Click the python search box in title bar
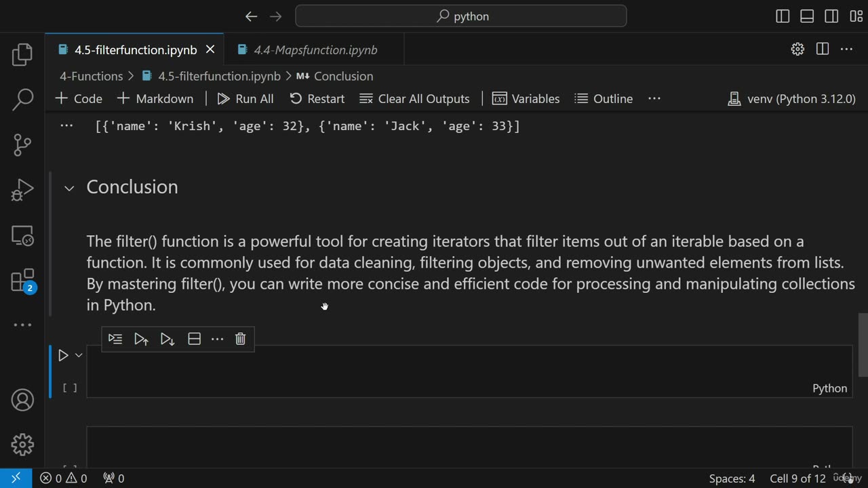868x488 pixels. (461, 16)
